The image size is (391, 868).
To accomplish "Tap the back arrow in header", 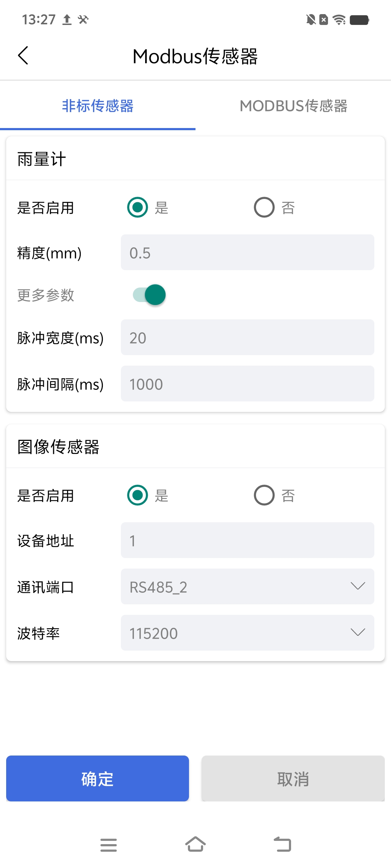I will click(x=23, y=56).
